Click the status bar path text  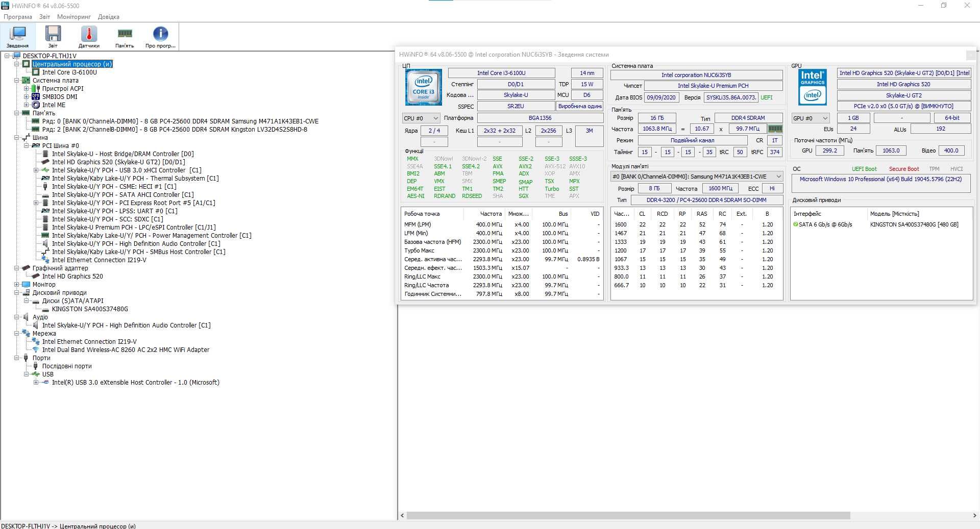click(68, 526)
